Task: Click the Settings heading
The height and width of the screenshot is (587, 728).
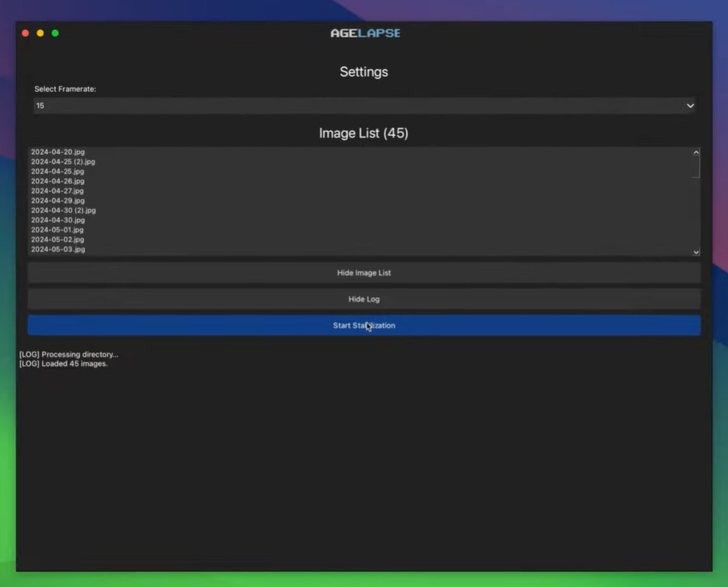Action: [x=364, y=72]
